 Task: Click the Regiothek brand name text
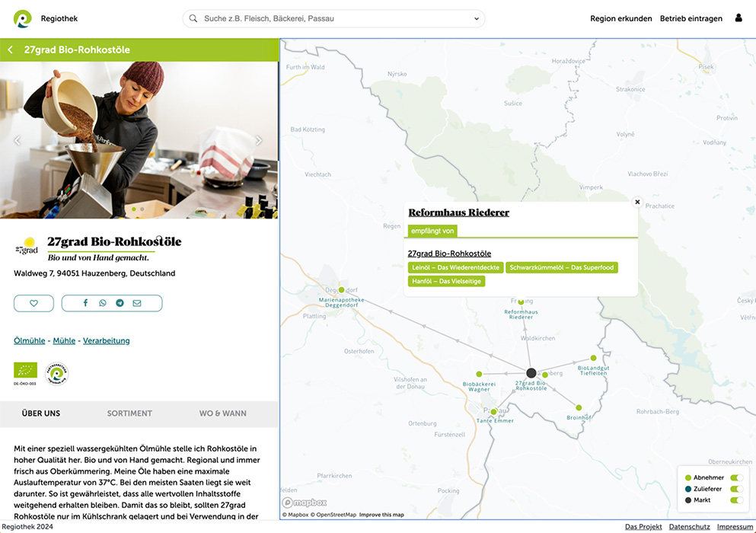(59, 18)
